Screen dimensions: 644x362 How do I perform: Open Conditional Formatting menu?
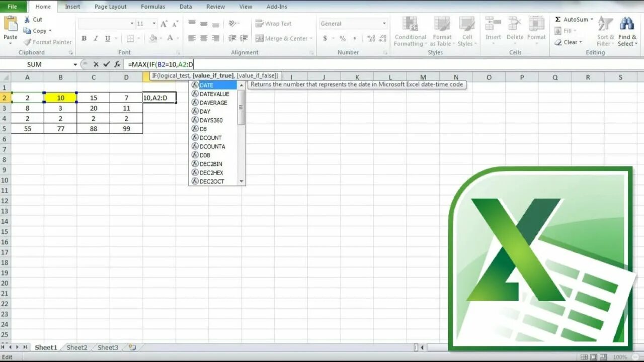click(411, 32)
